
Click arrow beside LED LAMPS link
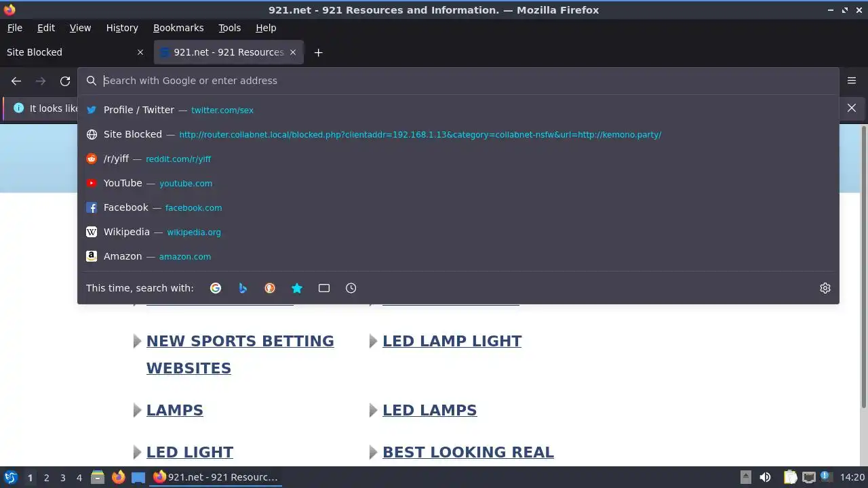(x=374, y=411)
